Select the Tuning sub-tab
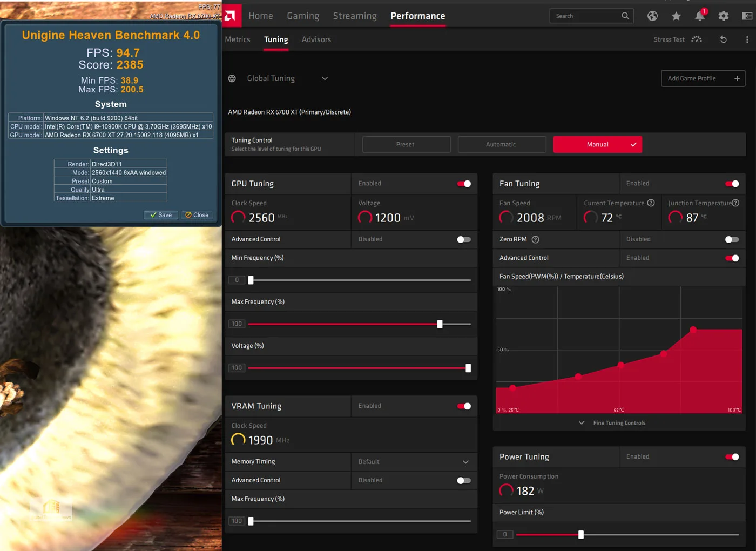Image resolution: width=756 pixels, height=551 pixels. tap(276, 39)
